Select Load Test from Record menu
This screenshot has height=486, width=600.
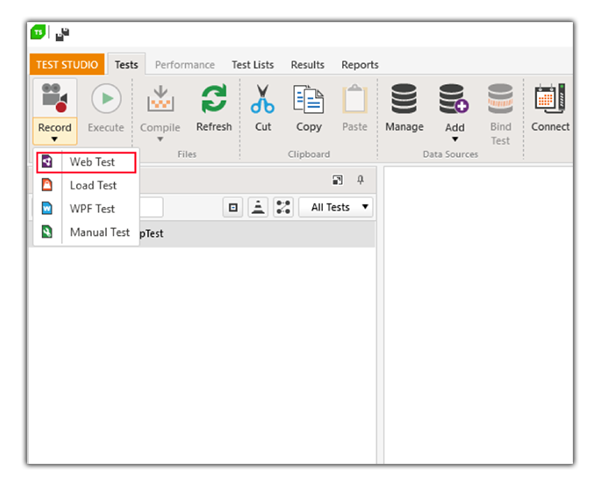[86, 186]
